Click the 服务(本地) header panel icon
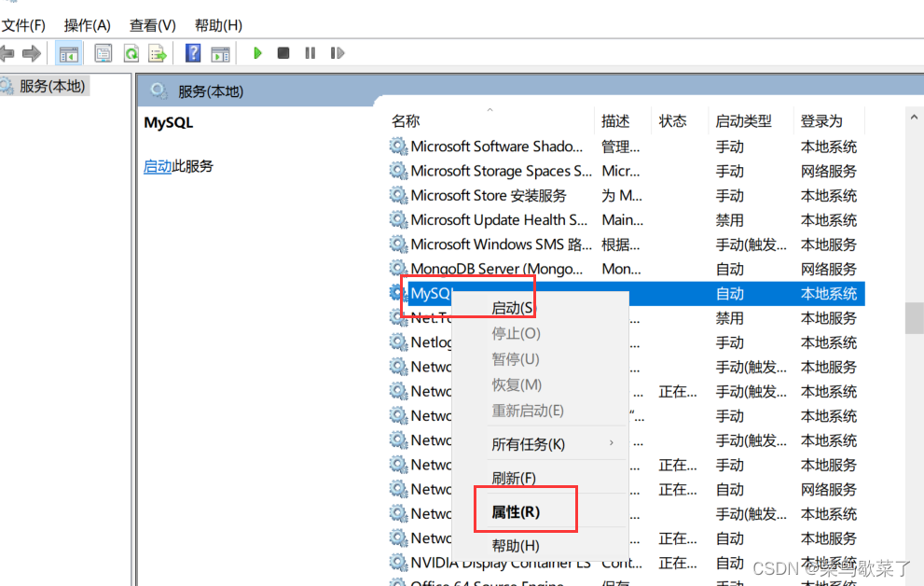 coord(159,91)
